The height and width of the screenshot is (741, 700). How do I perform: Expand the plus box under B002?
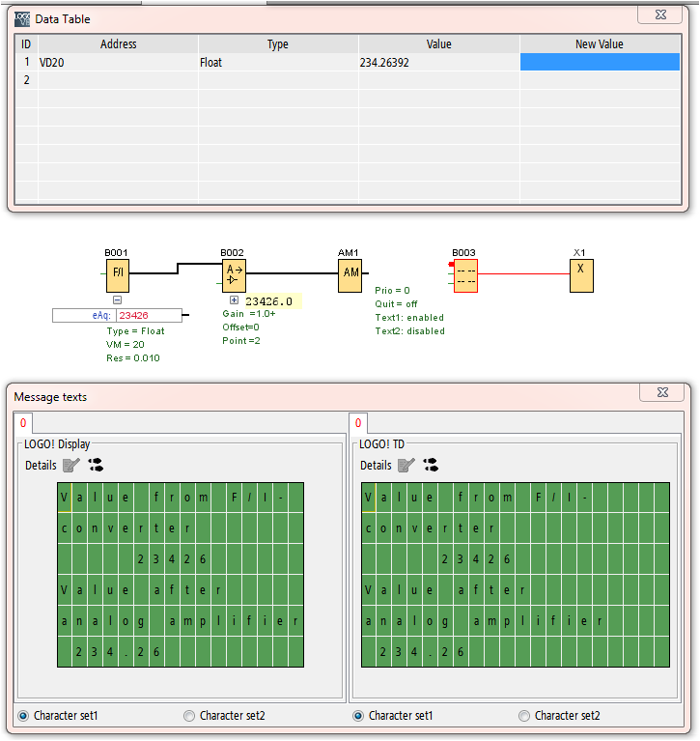[x=234, y=301]
